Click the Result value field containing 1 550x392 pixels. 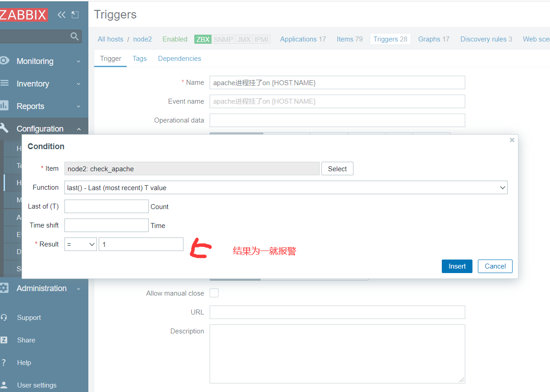pos(141,244)
